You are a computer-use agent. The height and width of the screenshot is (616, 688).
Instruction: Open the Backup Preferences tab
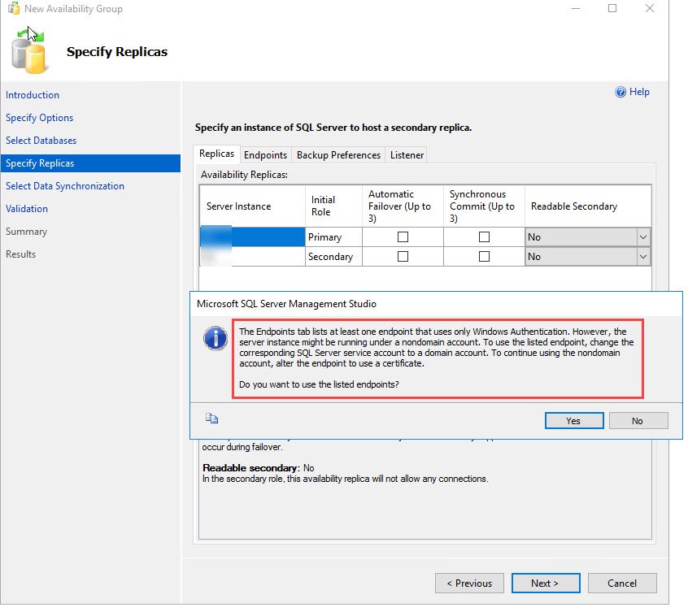point(338,154)
